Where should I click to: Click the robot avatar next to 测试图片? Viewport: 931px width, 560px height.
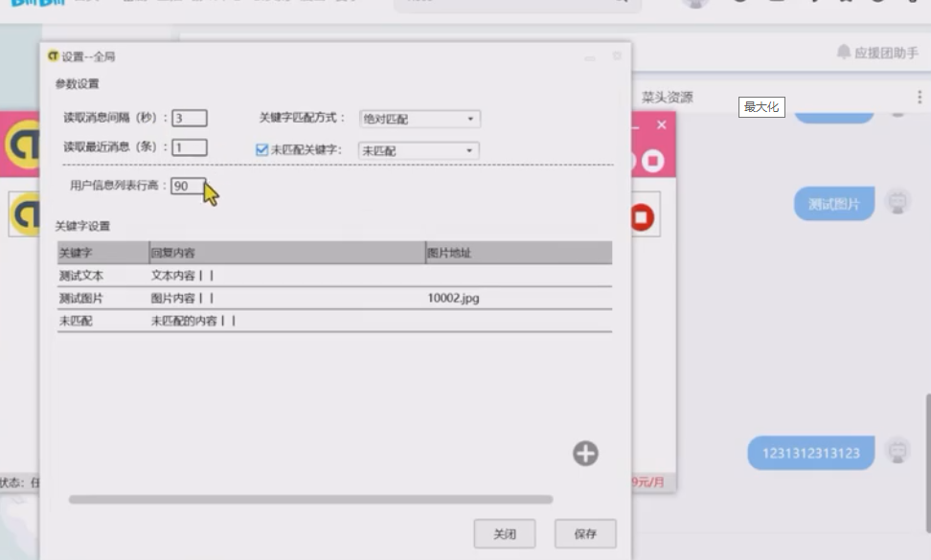(897, 203)
